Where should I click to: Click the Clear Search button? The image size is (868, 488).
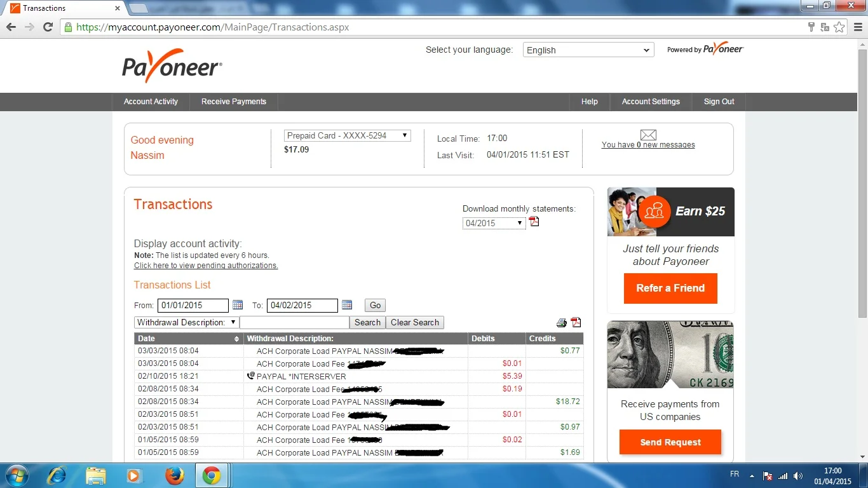pyautogui.click(x=414, y=322)
